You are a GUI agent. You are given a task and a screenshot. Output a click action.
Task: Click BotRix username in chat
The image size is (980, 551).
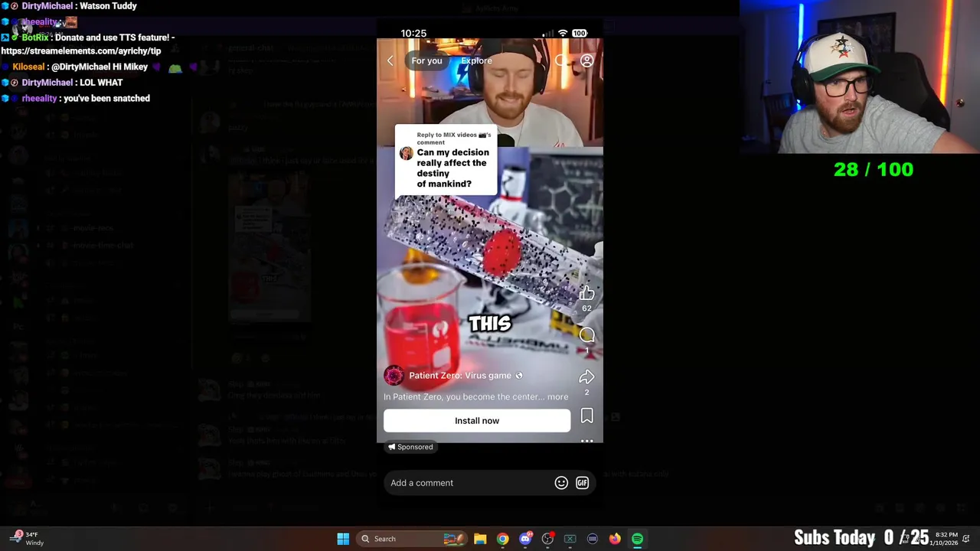[35, 37]
